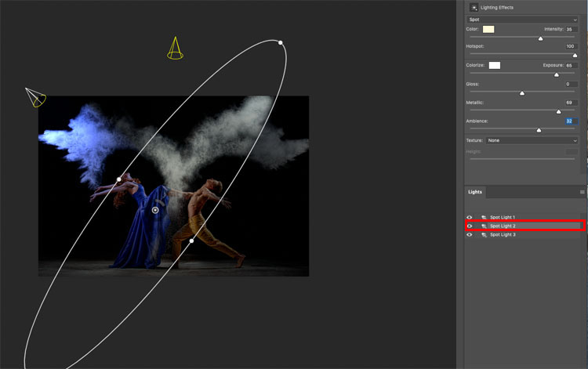The width and height of the screenshot is (588, 369).
Task: Select the yellow upright cone light on canvas
Action: pyautogui.click(x=175, y=48)
